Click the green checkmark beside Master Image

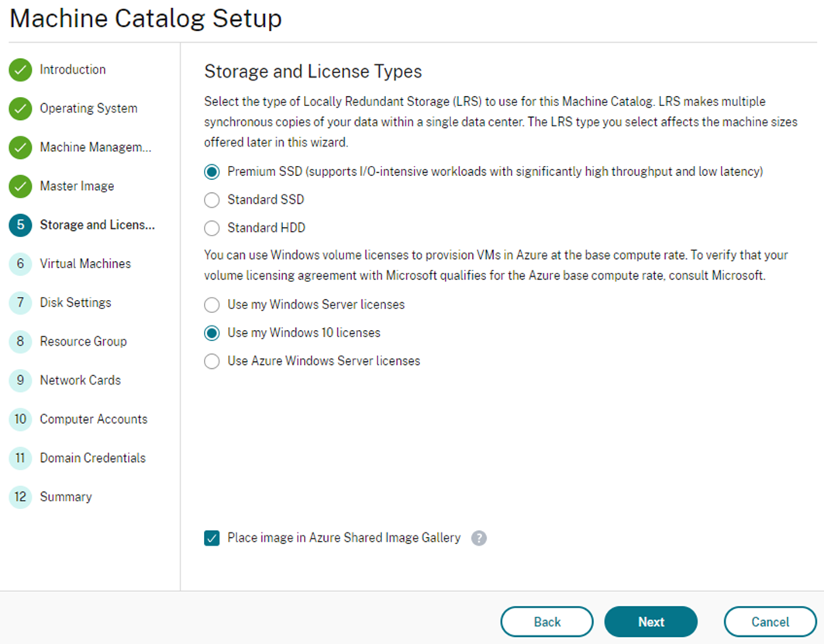point(20,186)
